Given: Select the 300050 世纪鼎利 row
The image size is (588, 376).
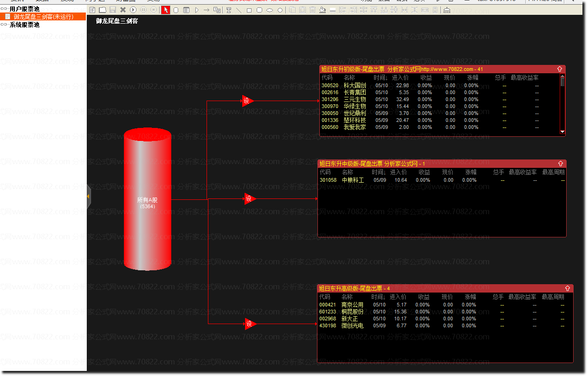Looking at the screenshot, I should 439,114.
